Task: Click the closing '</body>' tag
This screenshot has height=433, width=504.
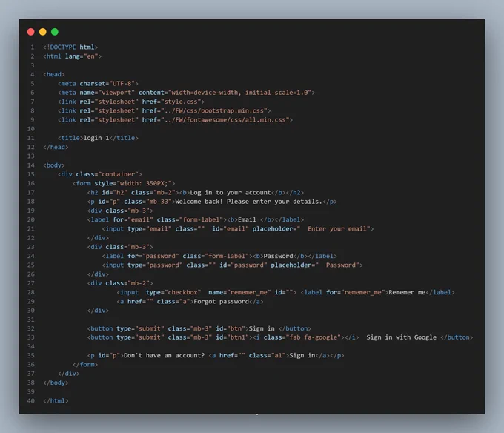Action: click(56, 383)
